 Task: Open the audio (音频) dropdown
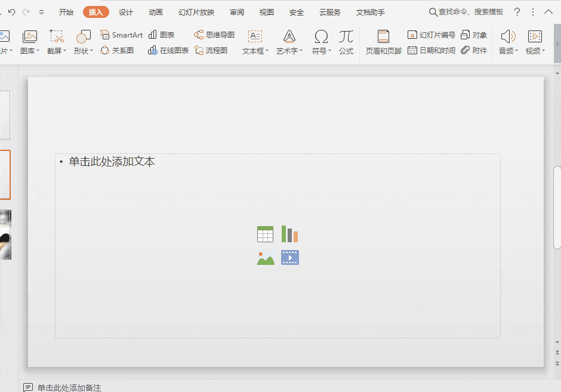(508, 51)
